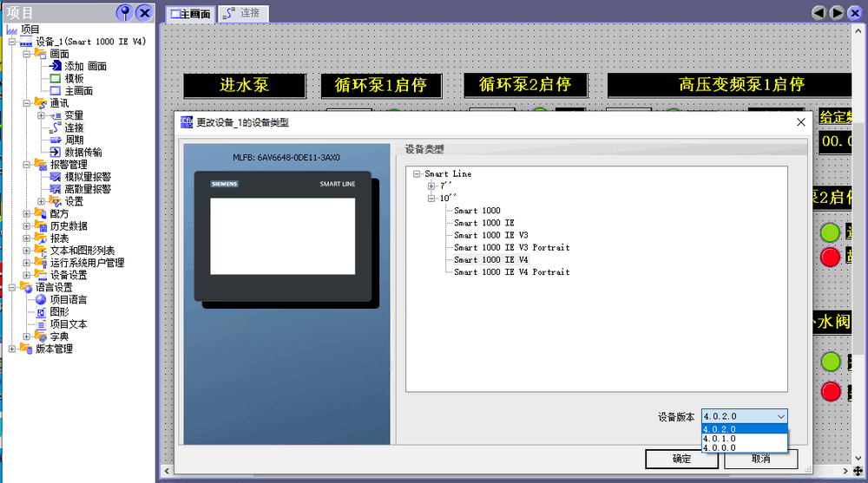
Task: Select 设备设置 in the project tree
Action: point(69,275)
